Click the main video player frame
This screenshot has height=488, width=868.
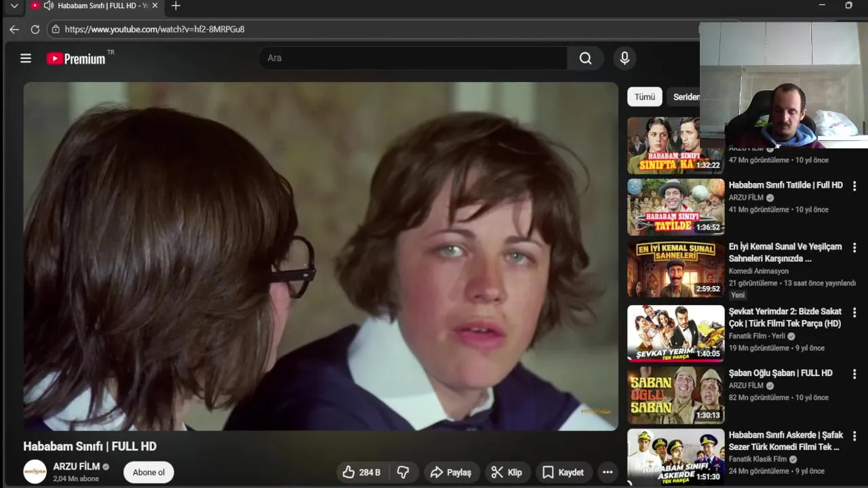[321, 256]
